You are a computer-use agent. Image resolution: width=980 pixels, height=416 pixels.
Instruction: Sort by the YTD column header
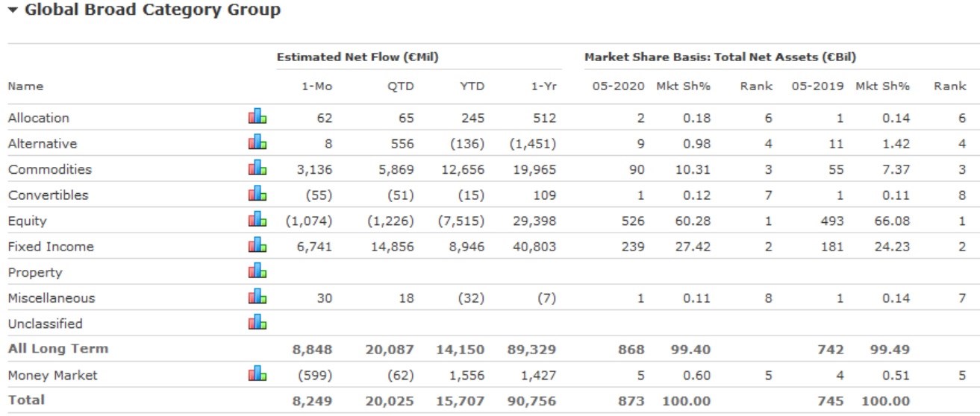pyautogui.click(x=472, y=86)
